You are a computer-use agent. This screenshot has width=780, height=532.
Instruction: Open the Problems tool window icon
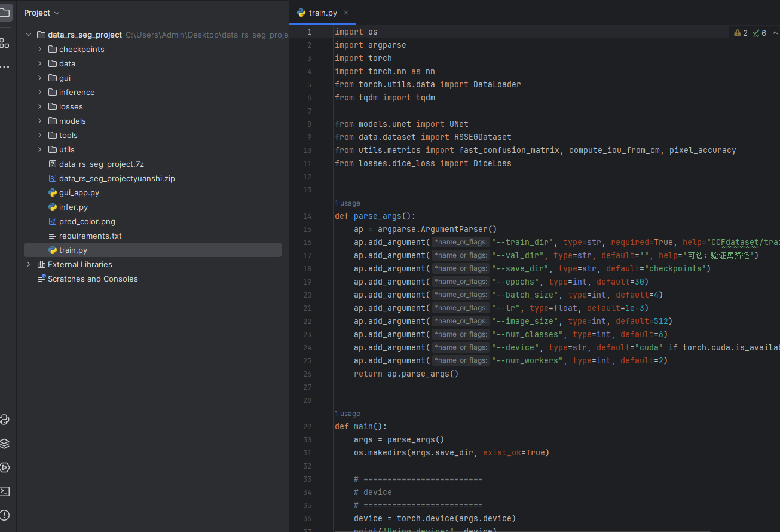pos(4,515)
